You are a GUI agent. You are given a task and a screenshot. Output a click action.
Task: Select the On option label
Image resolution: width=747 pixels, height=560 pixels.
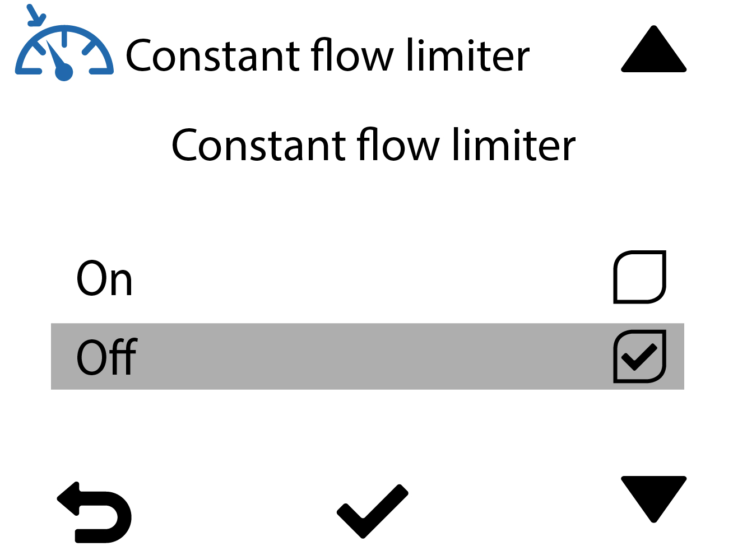(104, 278)
